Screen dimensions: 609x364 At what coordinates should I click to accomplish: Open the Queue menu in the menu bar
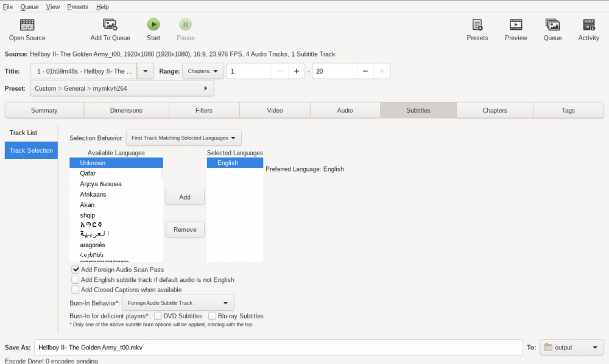coord(29,7)
